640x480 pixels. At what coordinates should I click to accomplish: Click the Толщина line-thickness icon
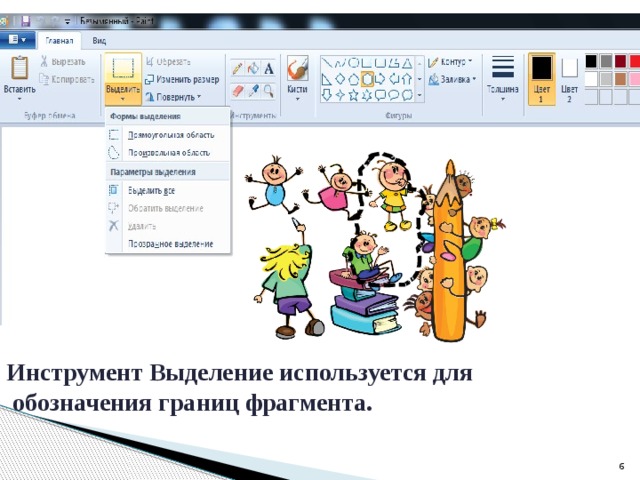click(x=502, y=67)
